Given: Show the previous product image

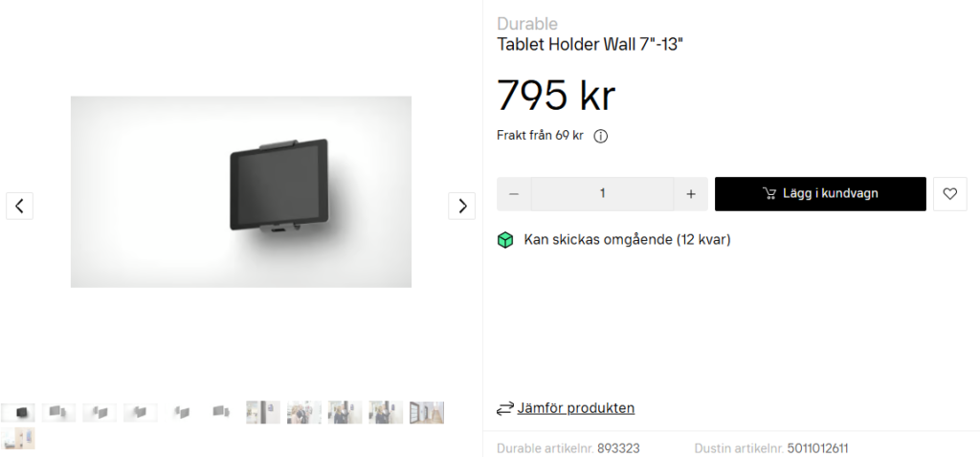Looking at the screenshot, I should tap(19, 206).
